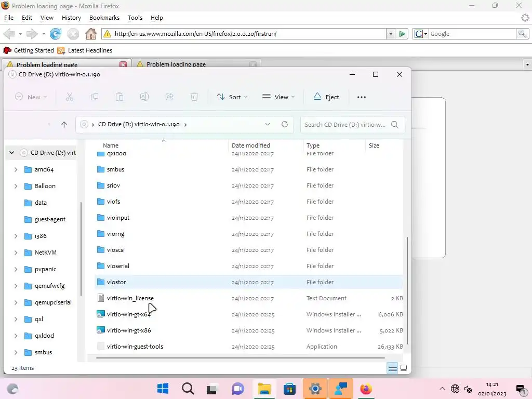532x399 pixels.
Task: Open Firefox History menu
Action: click(x=71, y=18)
